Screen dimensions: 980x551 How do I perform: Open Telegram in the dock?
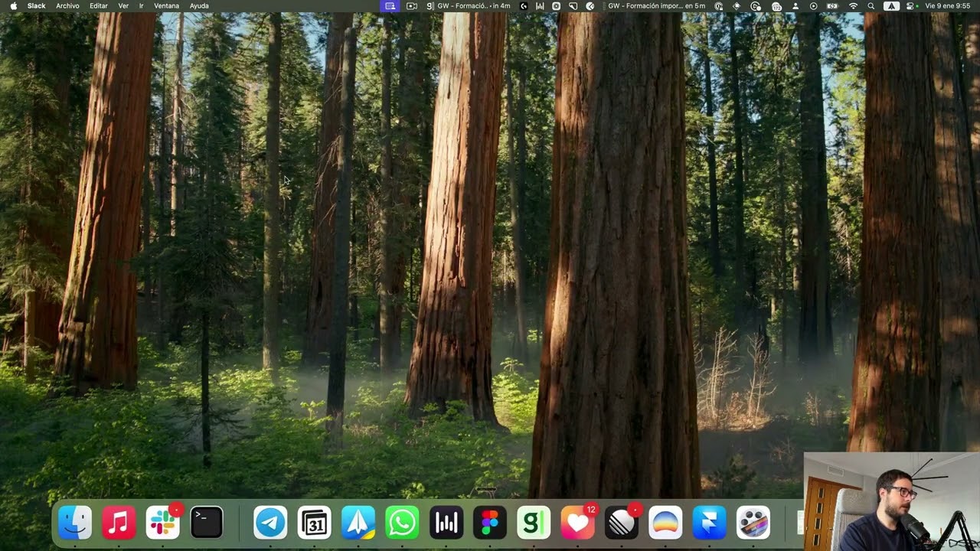pyautogui.click(x=270, y=523)
